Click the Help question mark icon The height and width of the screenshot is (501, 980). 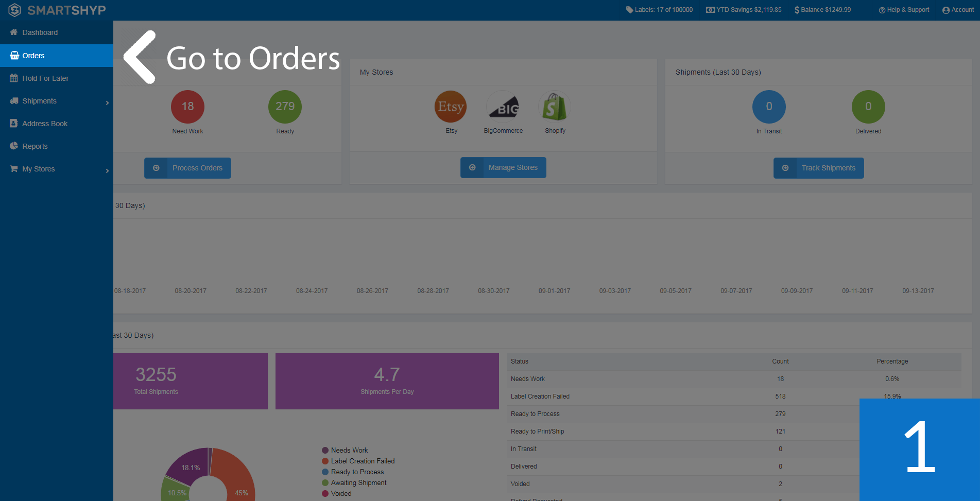(882, 10)
